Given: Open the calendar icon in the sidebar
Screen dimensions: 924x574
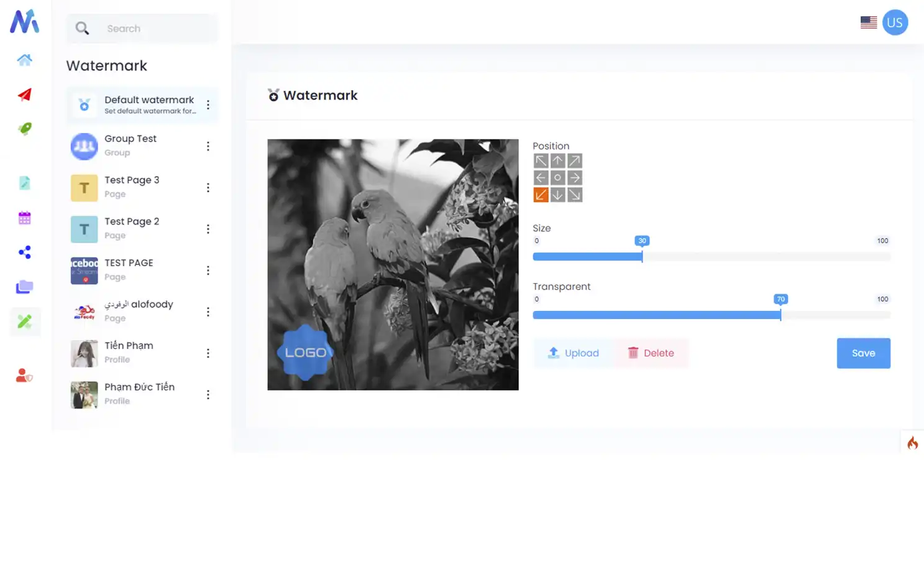Looking at the screenshot, I should point(24,217).
